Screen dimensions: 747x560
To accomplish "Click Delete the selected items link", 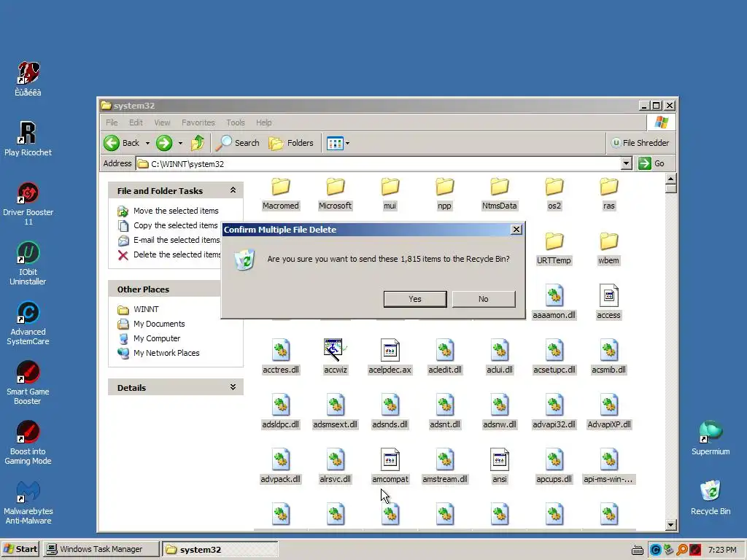I will 177,254.
